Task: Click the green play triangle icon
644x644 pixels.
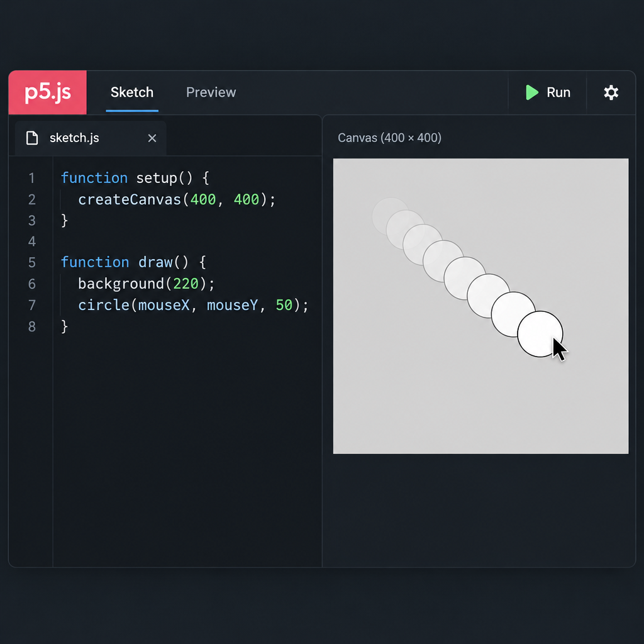Action: pos(532,92)
